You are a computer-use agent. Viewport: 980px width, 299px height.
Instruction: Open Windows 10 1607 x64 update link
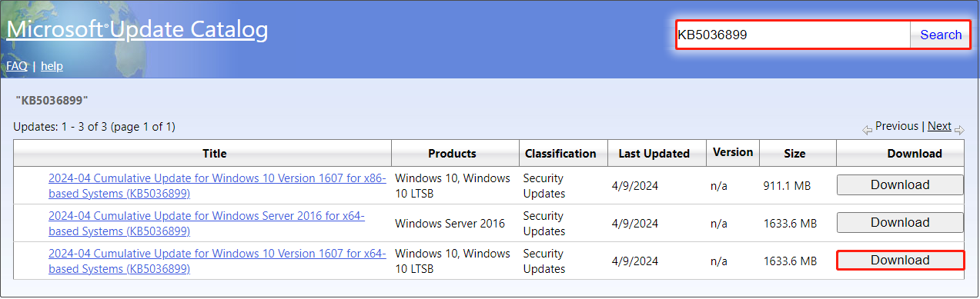[x=217, y=261]
